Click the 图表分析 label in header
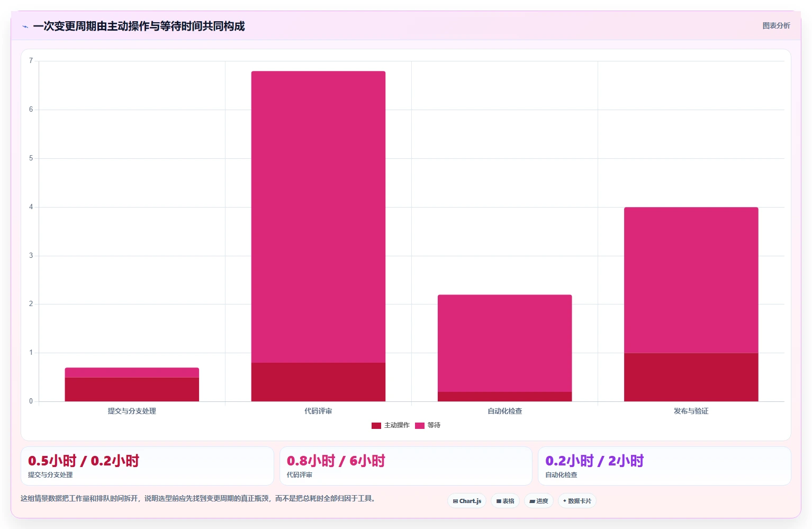812x529 pixels. point(776,25)
